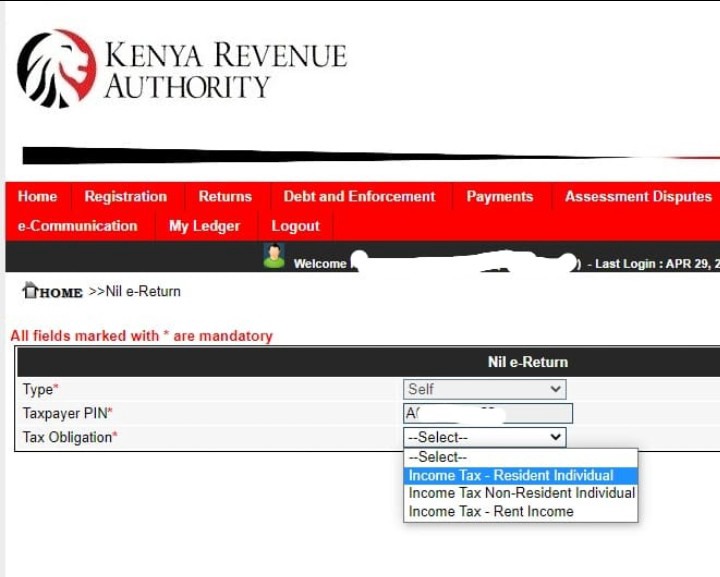Choose the --Select-- option in the list

(x=521, y=457)
